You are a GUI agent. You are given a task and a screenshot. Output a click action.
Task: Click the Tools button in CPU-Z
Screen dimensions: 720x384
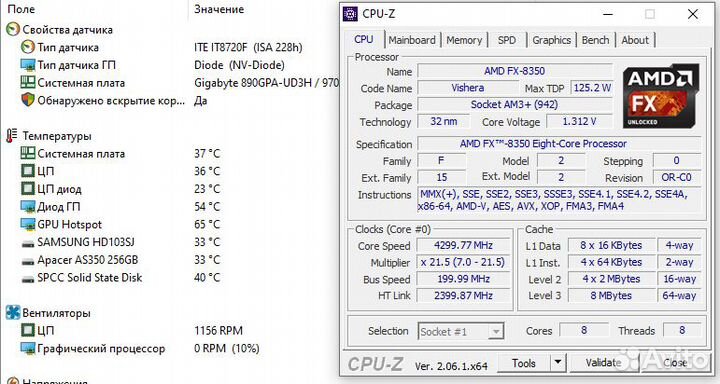click(523, 363)
